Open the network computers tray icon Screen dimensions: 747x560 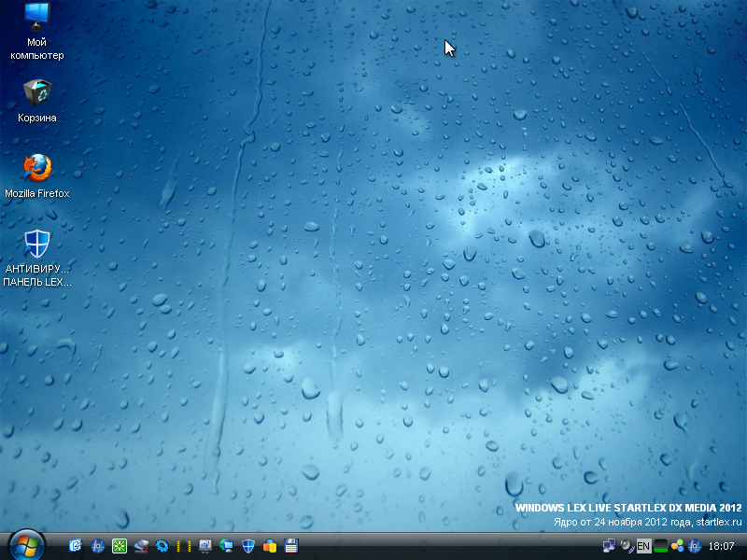pyautogui.click(x=610, y=546)
